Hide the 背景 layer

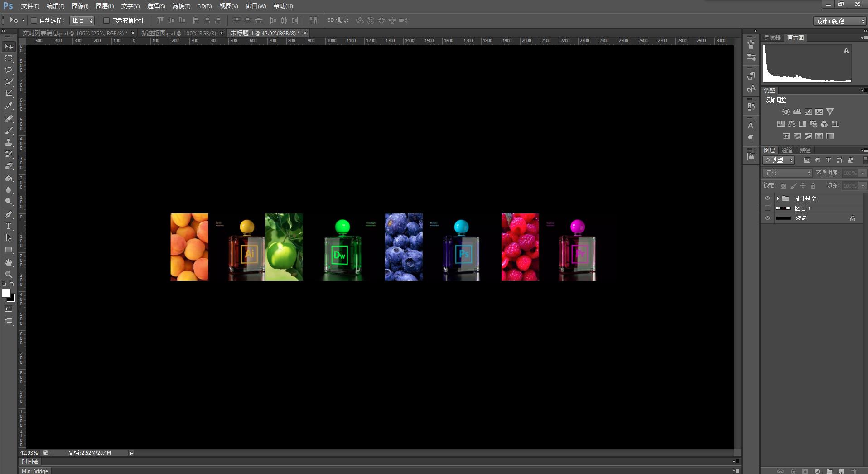(x=767, y=218)
